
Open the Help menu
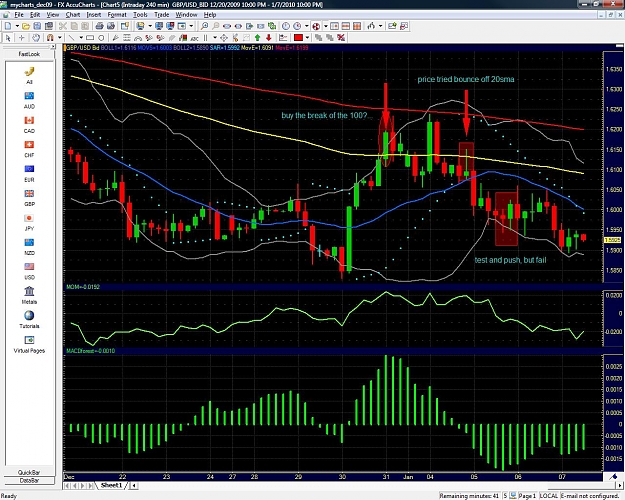point(210,15)
